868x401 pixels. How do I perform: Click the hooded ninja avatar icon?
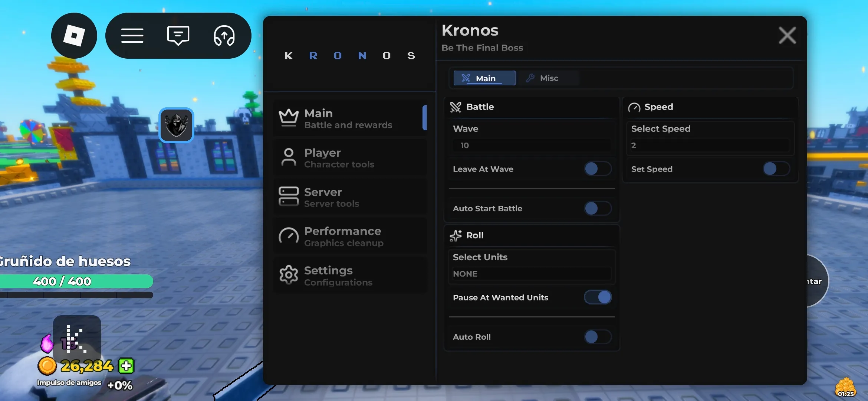177,125
